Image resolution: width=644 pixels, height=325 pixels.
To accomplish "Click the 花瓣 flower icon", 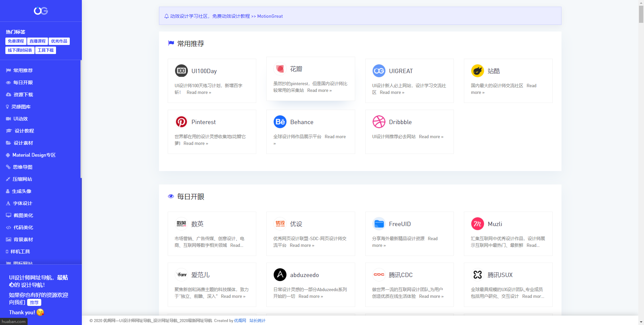I will click(x=280, y=68).
